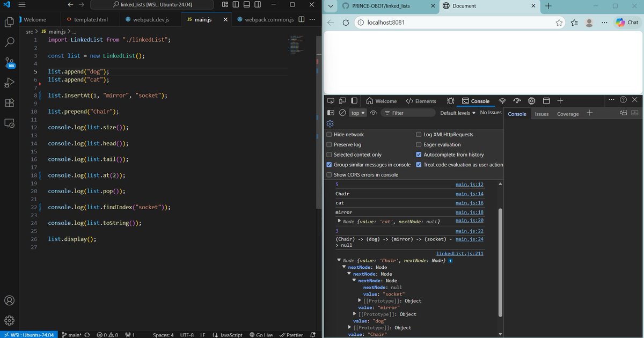Toggle the primary side bar

[x=236, y=4]
